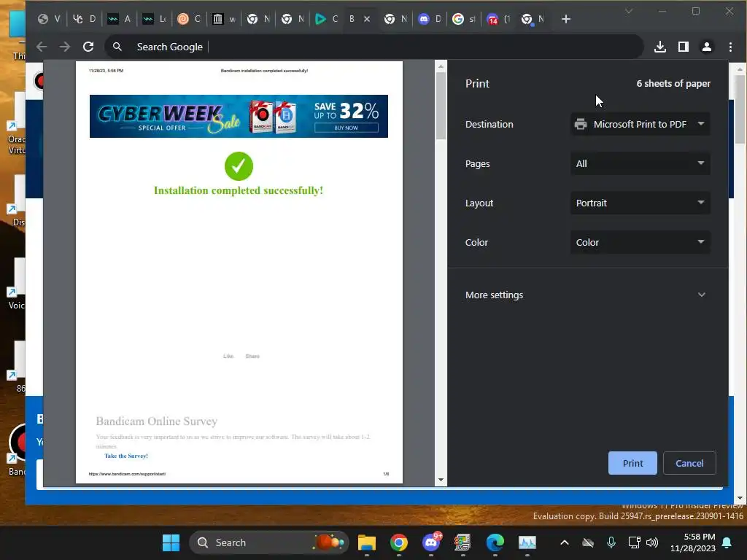Image resolution: width=747 pixels, height=560 pixels.
Task: Click the Cyber Week Sale banner in preview
Action: tap(239, 116)
